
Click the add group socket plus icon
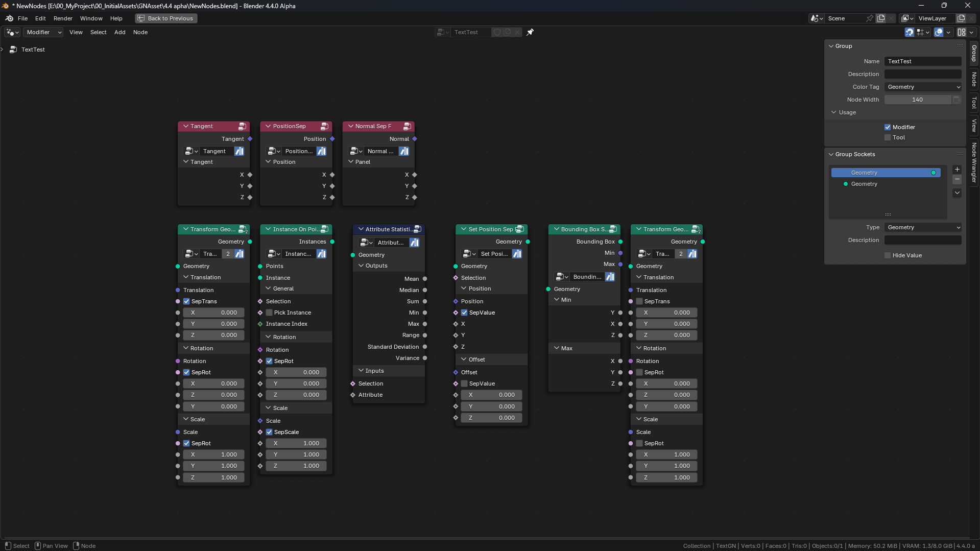(x=957, y=170)
